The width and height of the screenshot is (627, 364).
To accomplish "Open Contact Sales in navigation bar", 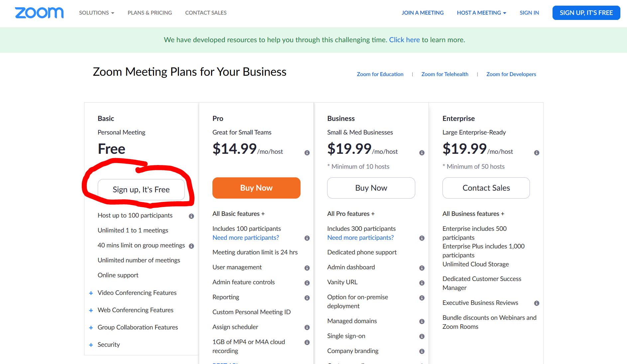I will point(205,13).
